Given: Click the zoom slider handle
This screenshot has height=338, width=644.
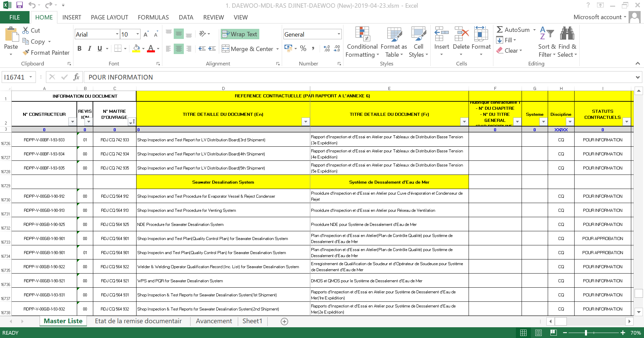Looking at the screenshot, I should [586, 333].
